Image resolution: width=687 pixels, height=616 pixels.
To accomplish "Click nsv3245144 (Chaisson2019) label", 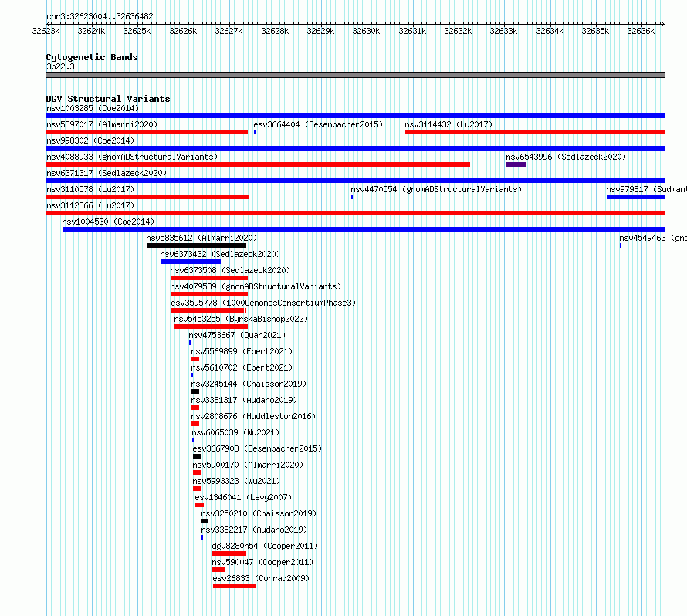I will tap(249, 384).
